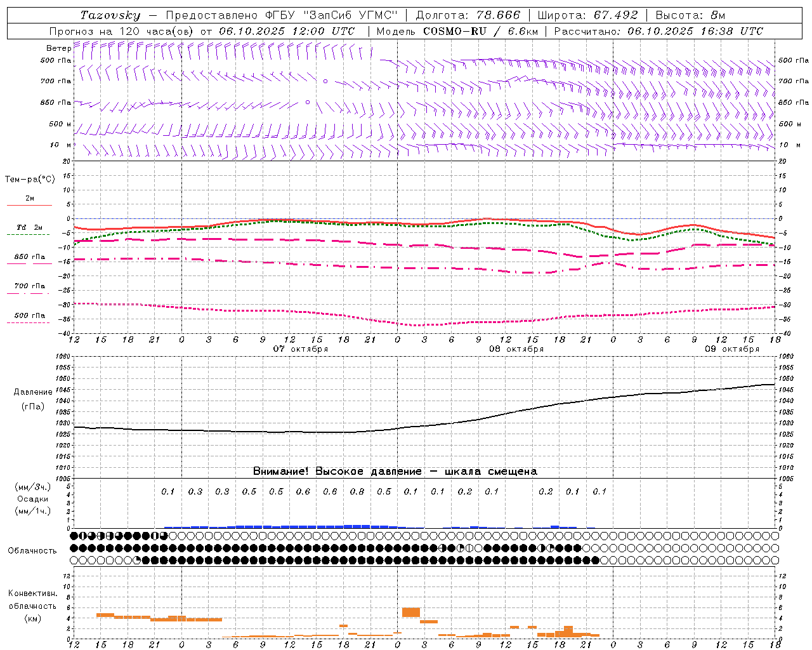812x650 pixels.
Task: Click the Конвективн. облачность label
Action: click(x=32, y=600)
